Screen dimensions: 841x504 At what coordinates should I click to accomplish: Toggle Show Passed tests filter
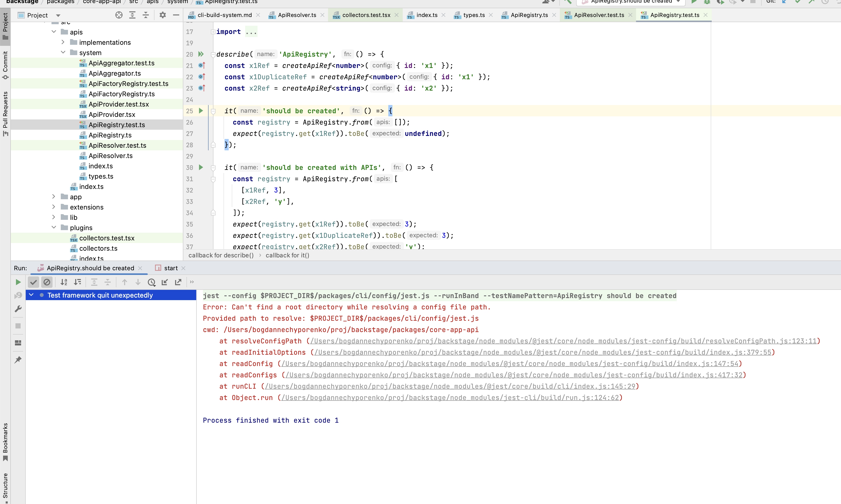33,282
